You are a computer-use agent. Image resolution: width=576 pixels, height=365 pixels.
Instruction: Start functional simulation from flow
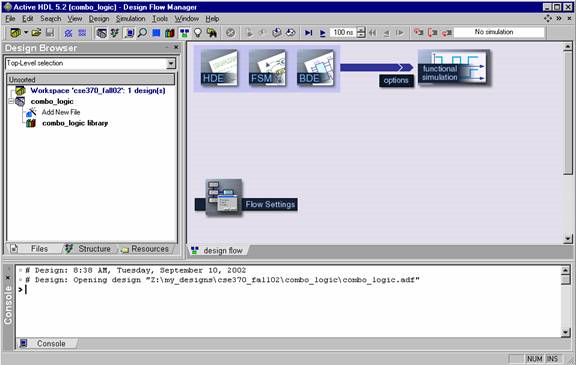pos(454,68)
